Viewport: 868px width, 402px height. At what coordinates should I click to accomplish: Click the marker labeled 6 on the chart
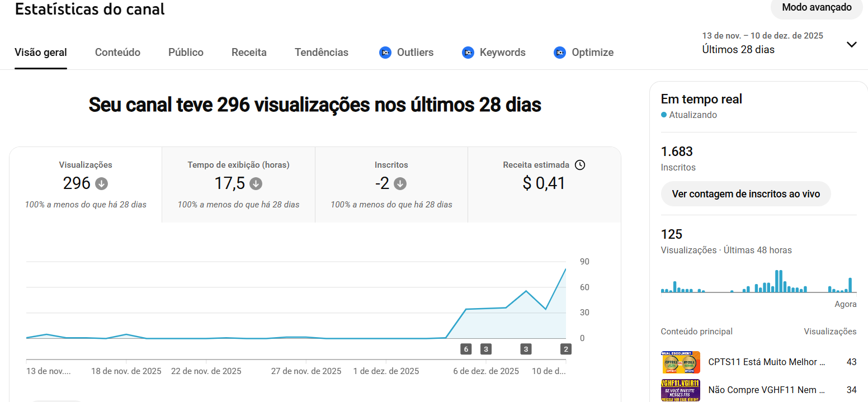(466, 349)
